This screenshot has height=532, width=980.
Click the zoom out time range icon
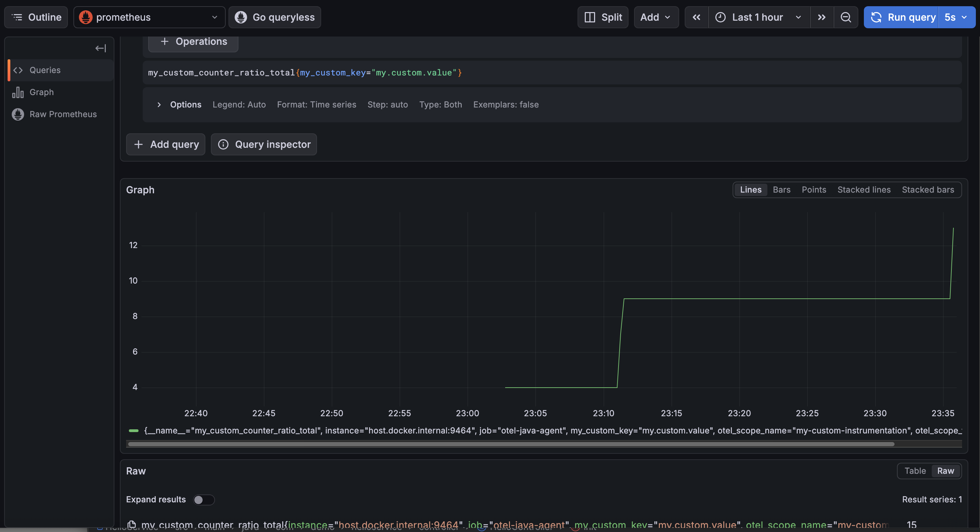tap(845, 18)
